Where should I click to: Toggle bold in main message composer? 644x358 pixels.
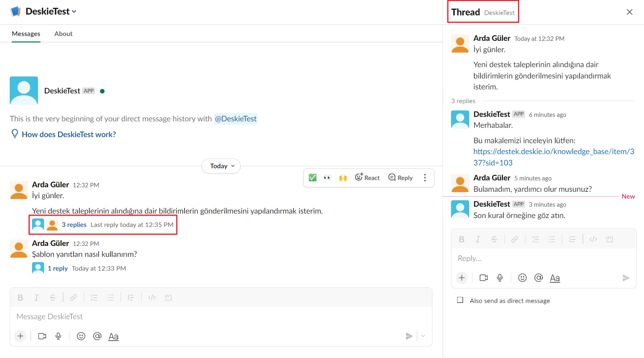[20, 298]
